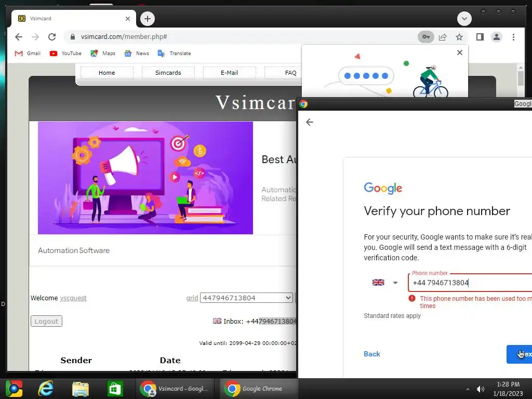Image resolution: width=532 pixels, height=399 pixels.
Task: Click the Chrome icon in popup title bar
Action: point(303,104)
